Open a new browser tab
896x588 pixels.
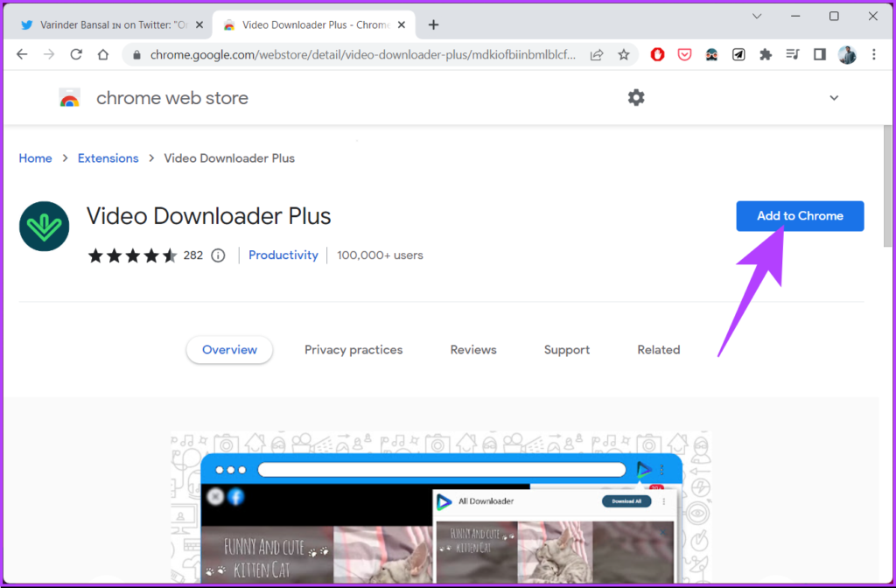(433, 25)
